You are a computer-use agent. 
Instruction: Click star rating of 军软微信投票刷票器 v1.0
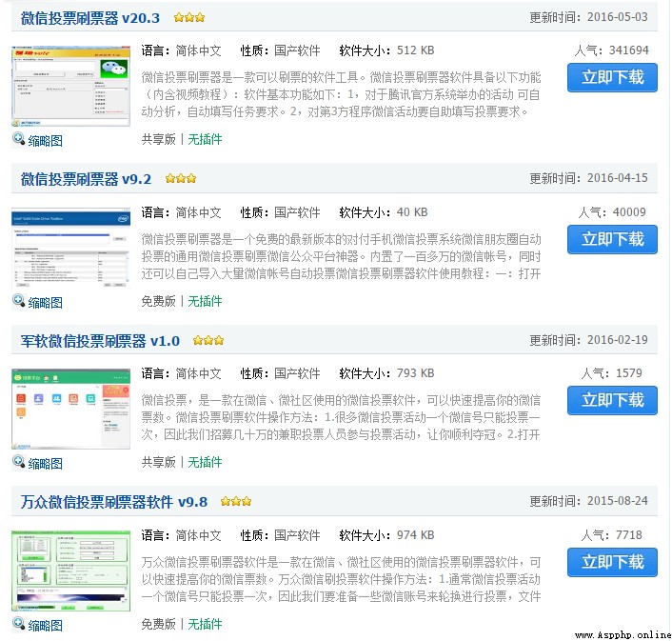click(x=208, y=340)
